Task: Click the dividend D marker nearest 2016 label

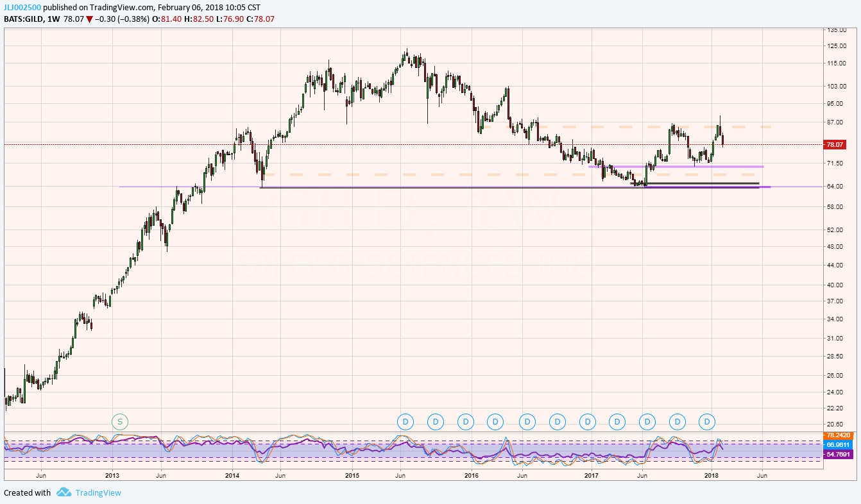Action: 466,421
